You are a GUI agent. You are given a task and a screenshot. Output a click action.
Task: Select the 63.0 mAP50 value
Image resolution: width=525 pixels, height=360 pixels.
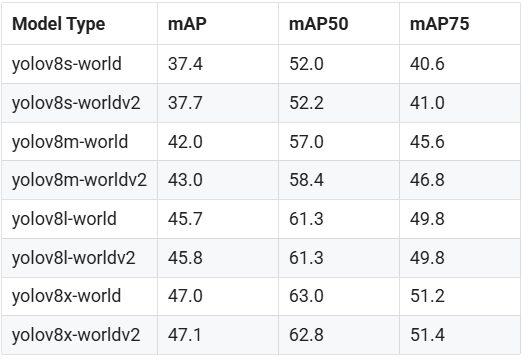(306, 296)
